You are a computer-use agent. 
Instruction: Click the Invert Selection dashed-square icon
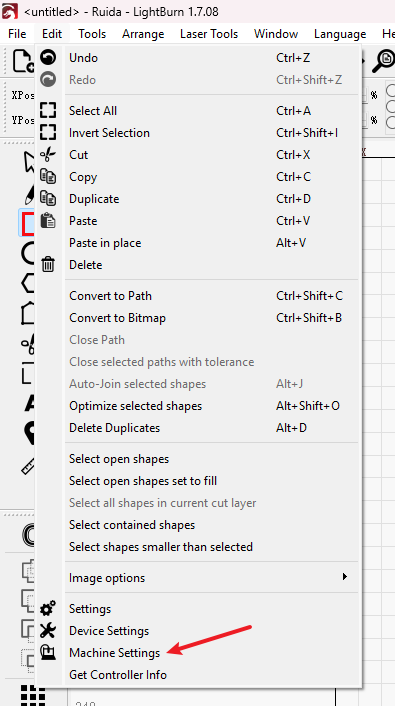[48, 132]
